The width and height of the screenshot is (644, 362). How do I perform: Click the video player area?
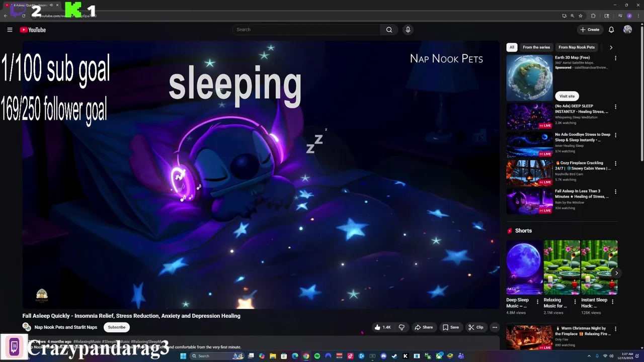[x=261, y=174]
